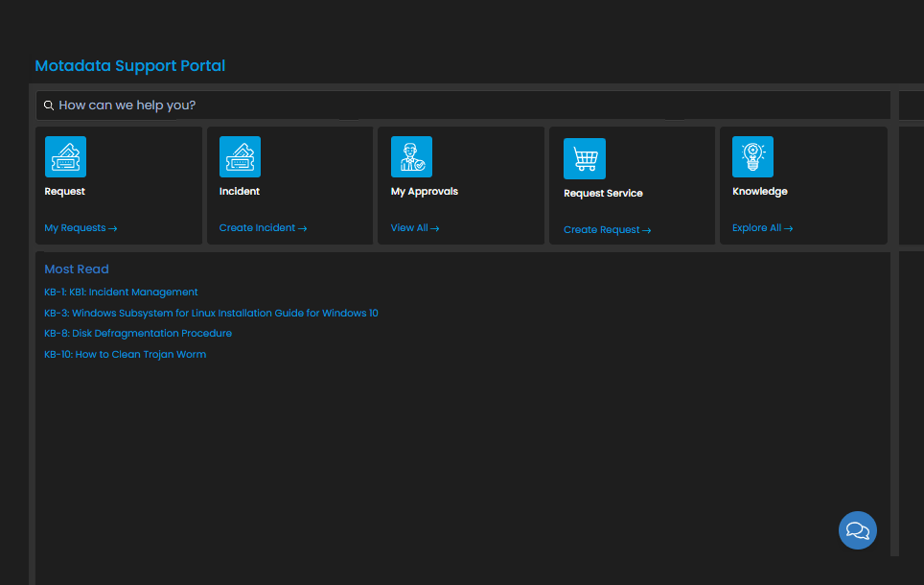
Task: Click the My Approvals card title
Action: 425,192
